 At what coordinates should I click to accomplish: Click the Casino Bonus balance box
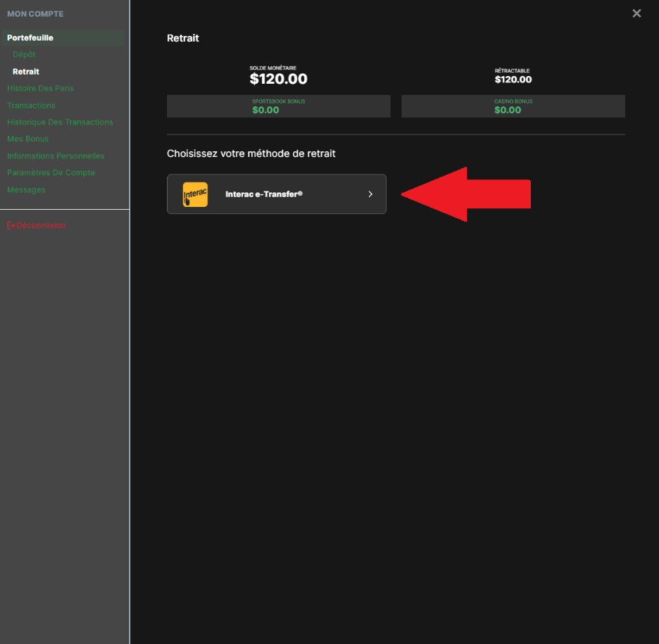pyautogui.click(x=513, y=106)
